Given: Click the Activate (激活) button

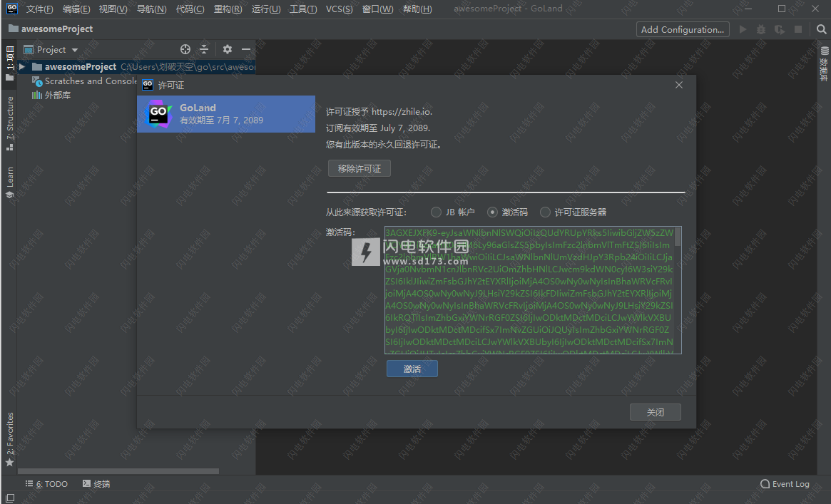Looking at the screenshot, I should 412,369.
